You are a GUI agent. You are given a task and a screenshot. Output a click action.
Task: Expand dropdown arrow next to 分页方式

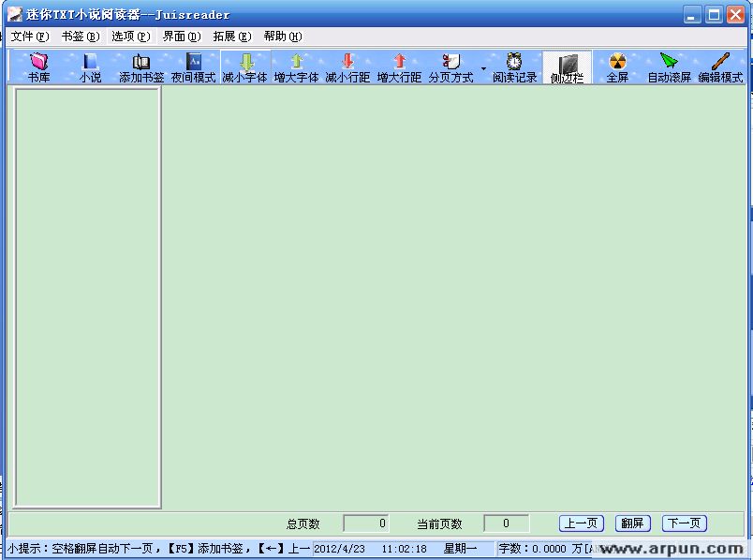coord(483,68)
